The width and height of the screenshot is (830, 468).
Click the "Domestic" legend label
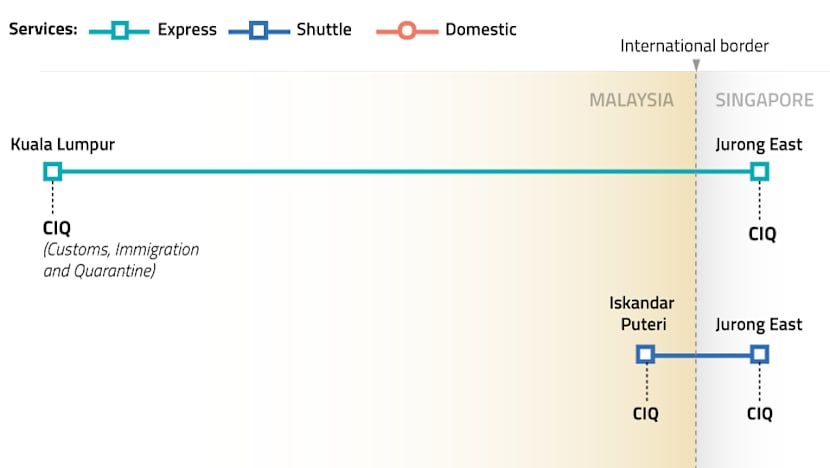[481, 30]
